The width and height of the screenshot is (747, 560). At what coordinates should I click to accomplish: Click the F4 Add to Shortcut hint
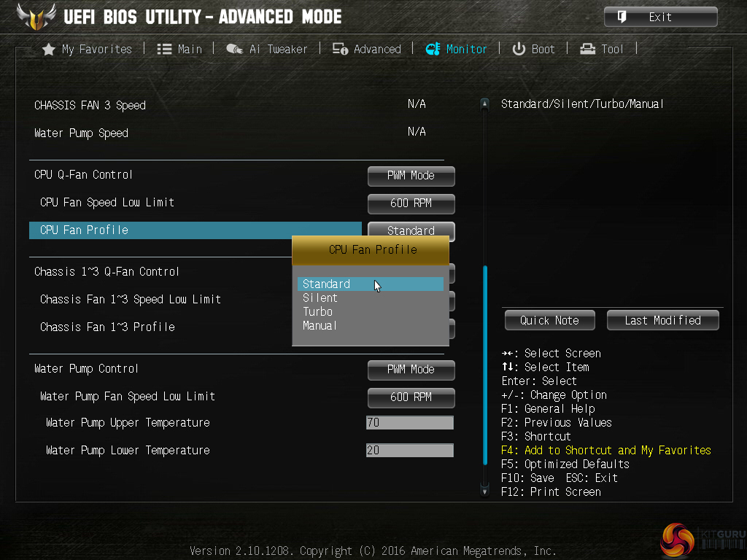pos(606,450)
